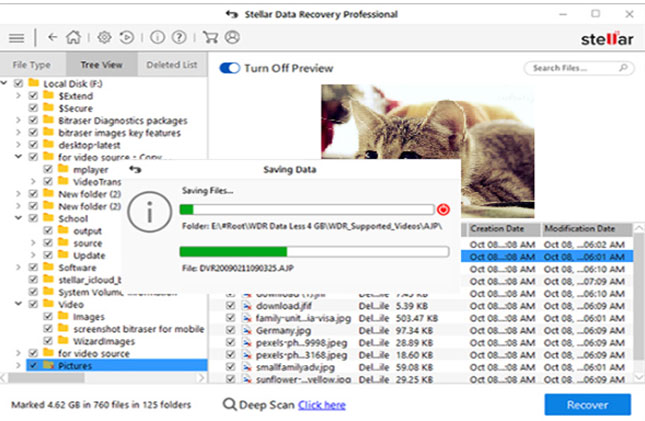The width and height of the screenshot is (645, 421).
Task: Click the Images folder icon
Action: pyautogui.click(x=63, y=316)
